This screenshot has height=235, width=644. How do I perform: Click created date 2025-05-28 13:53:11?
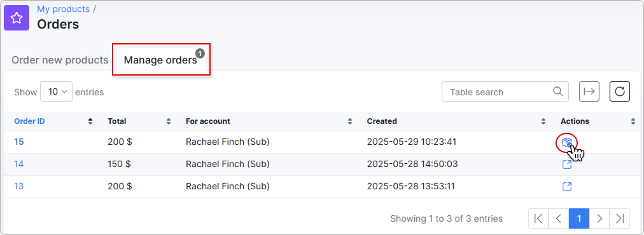pyautogui.click(x=410, y=186)
